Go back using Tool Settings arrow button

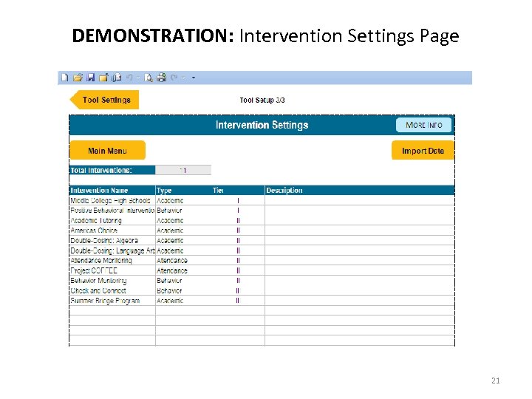coord(104,100)
